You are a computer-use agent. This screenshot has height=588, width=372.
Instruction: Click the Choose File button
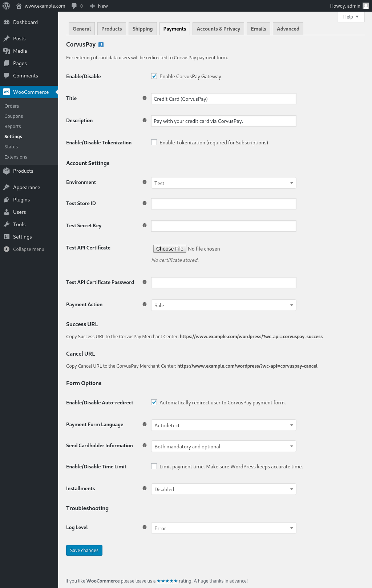pos(170,249)
